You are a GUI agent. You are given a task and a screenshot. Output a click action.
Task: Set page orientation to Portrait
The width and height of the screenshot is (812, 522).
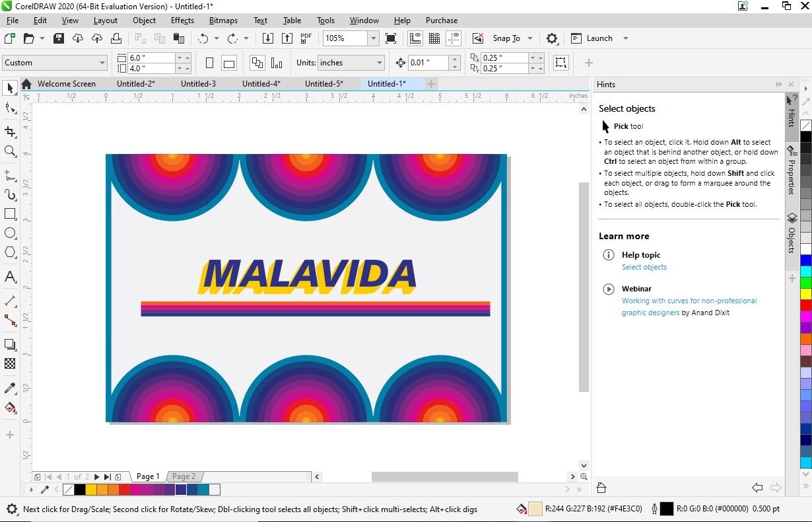click(210, 63)
